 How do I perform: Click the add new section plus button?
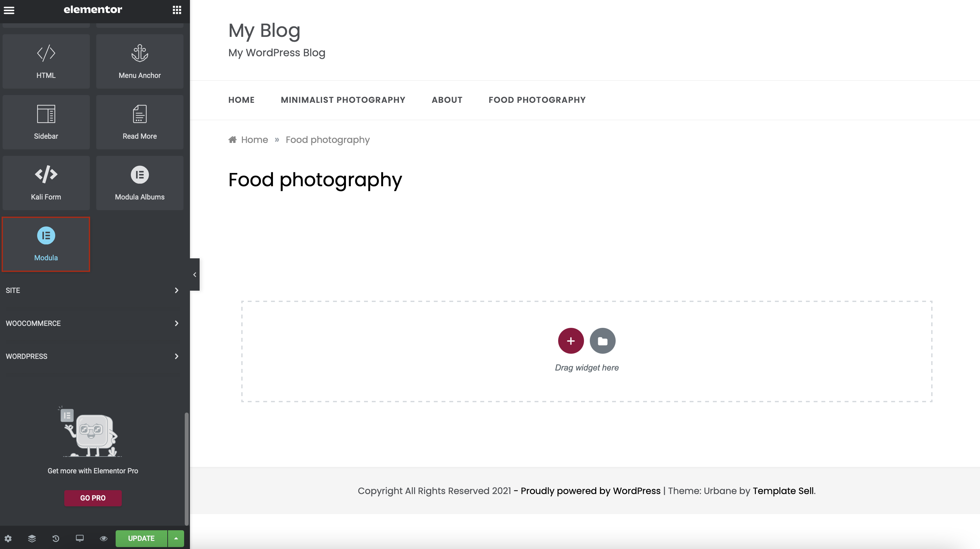[x=571, y=341]
